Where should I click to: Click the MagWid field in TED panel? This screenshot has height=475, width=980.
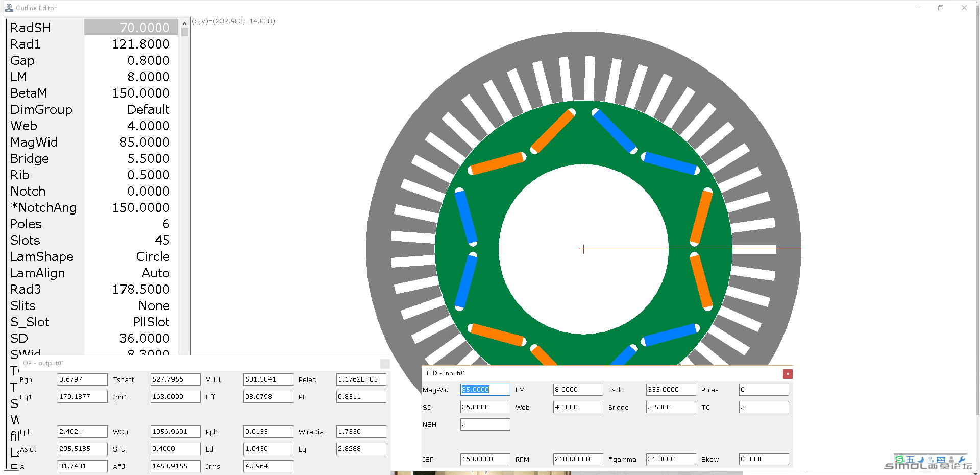coord(485,390)
